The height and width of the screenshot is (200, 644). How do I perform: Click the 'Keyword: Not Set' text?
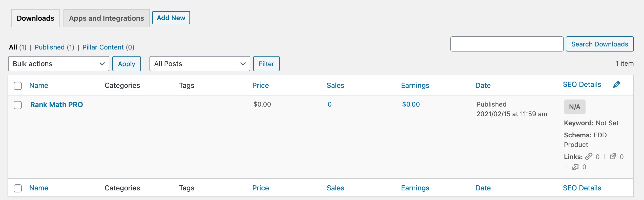pos(591,123)
